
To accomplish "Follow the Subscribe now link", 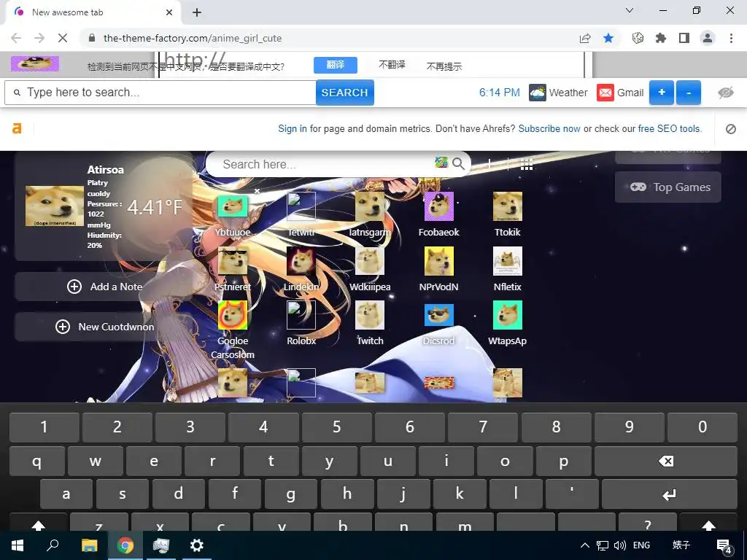I will 549,128.
